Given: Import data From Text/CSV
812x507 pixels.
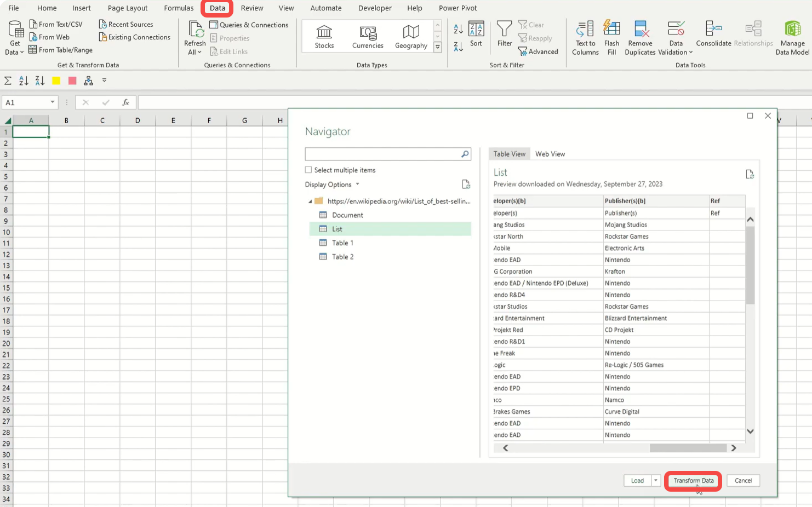Looking at the screenshot, I should click(x=56, y=24).
